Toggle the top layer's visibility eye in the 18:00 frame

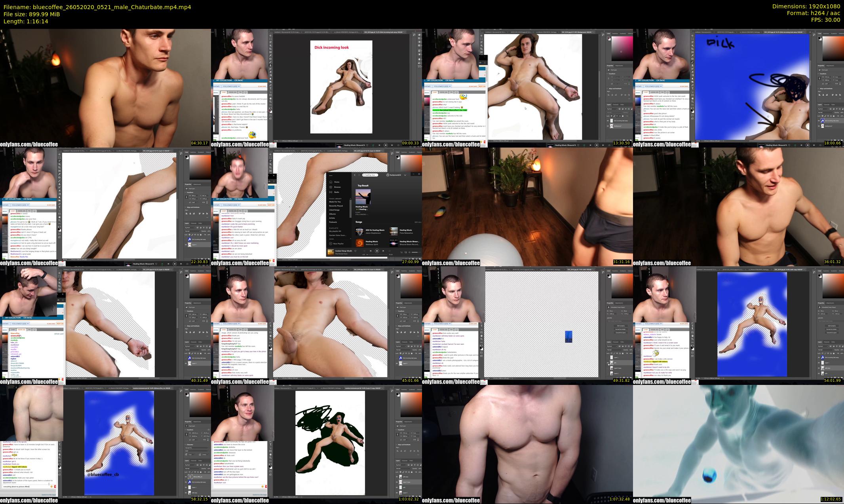[x=819, y=121]
